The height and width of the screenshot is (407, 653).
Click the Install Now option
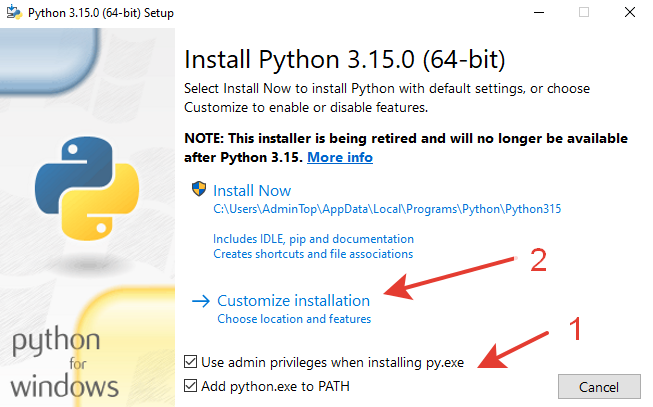click(252, 191)
